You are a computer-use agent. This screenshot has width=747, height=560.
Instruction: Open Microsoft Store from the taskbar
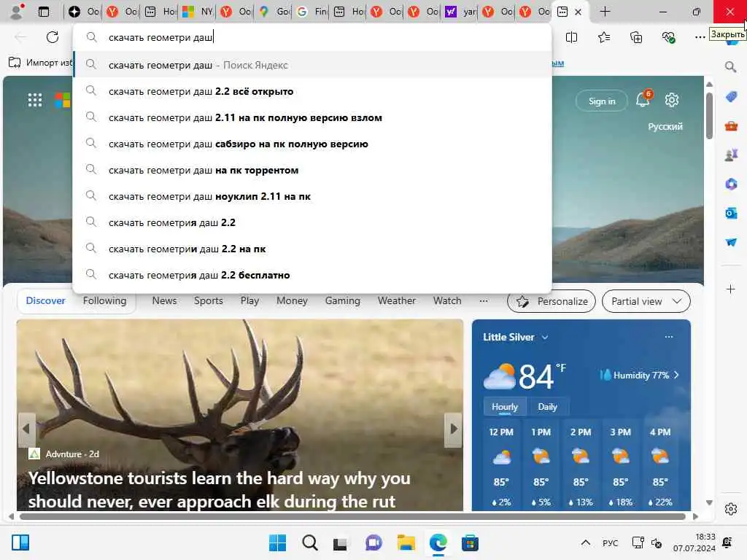click(470, 542)
